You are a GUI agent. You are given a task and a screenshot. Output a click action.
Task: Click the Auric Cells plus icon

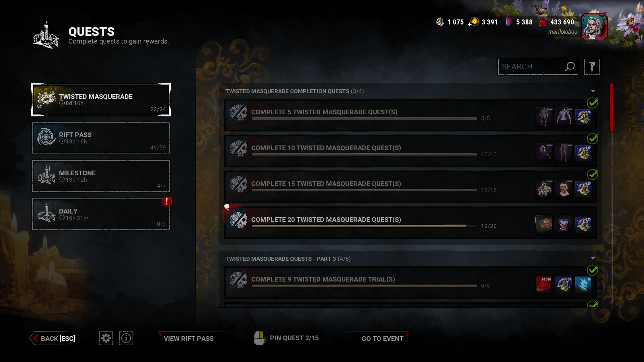470,24
